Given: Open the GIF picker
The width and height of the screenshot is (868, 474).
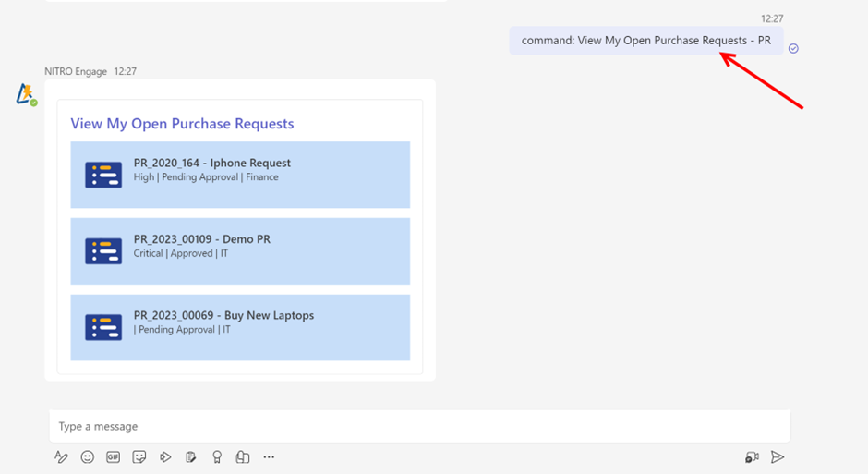Looking at the screenshot, I should [114, 456].
